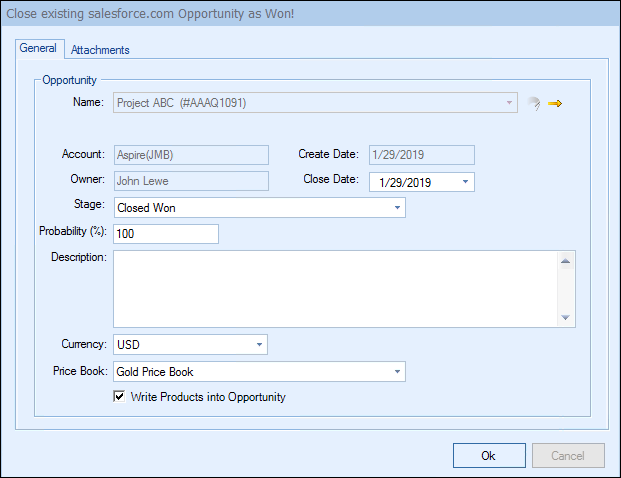
Task: Click the Create Date field
Action: (421, 155)
